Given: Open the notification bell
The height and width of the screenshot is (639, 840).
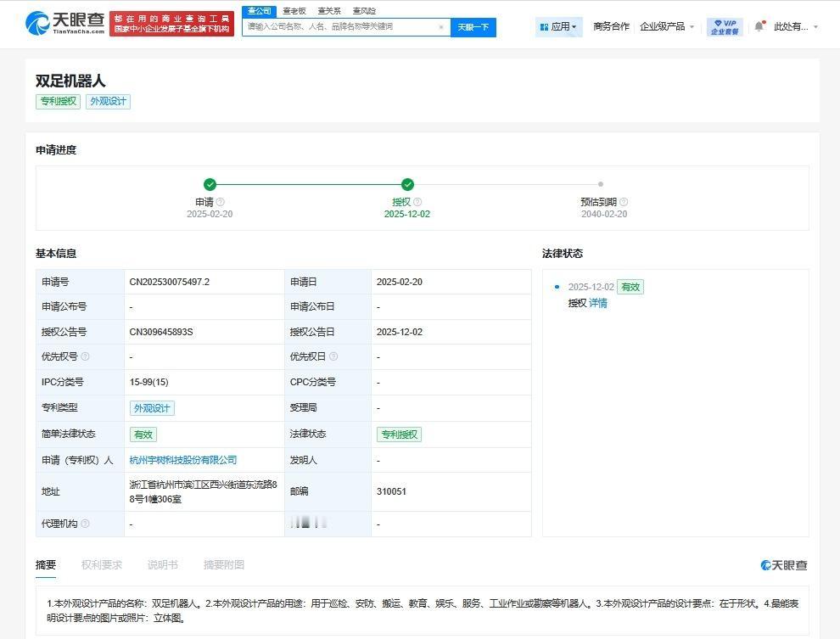Looking at the screenshot, I should pos(760,25).
